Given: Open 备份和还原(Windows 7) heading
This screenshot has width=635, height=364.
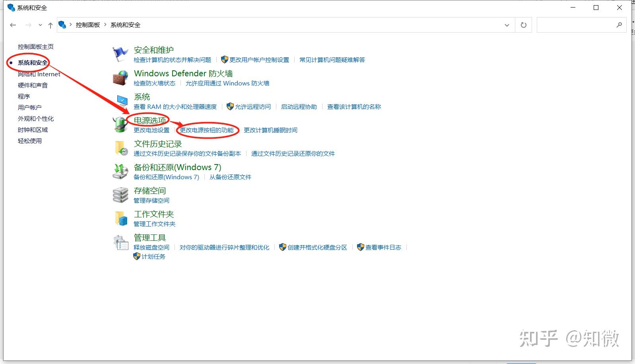Looking at the screenshot, I should pyautogui.click(x=177, y=167).
